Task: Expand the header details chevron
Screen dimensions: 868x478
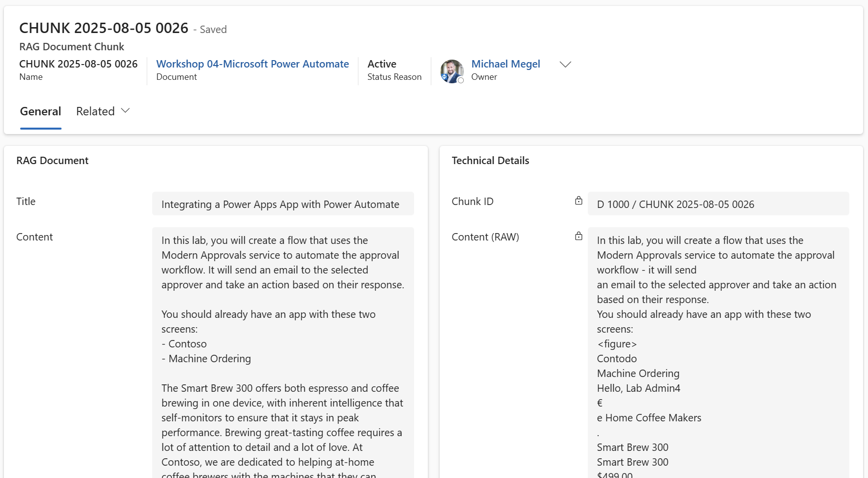Action: click(565, 65)
